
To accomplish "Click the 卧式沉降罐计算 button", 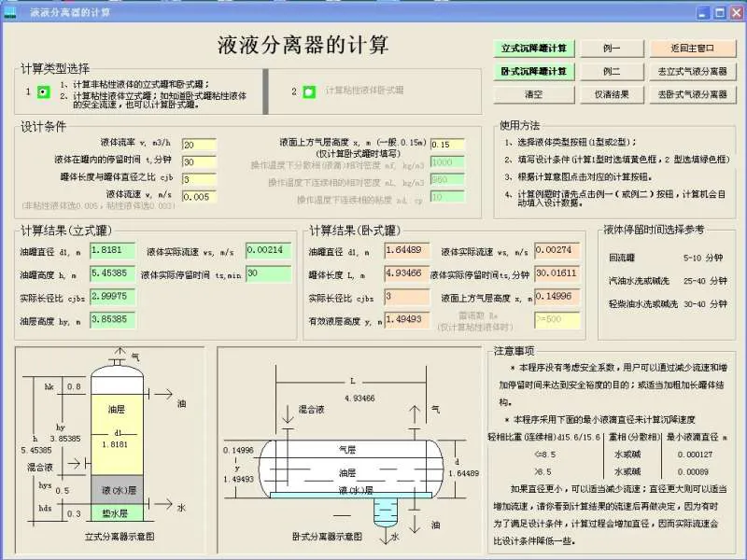I will point(533,72).
